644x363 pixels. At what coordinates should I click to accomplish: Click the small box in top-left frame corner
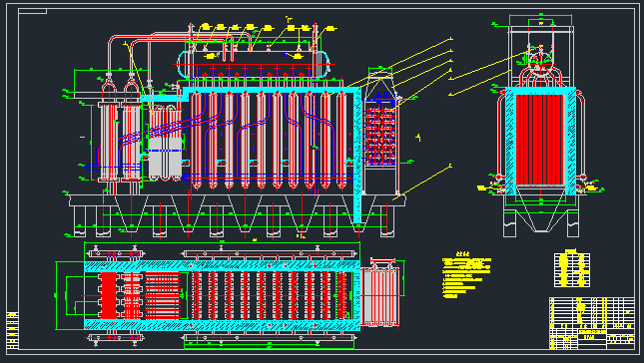point(32,11)
